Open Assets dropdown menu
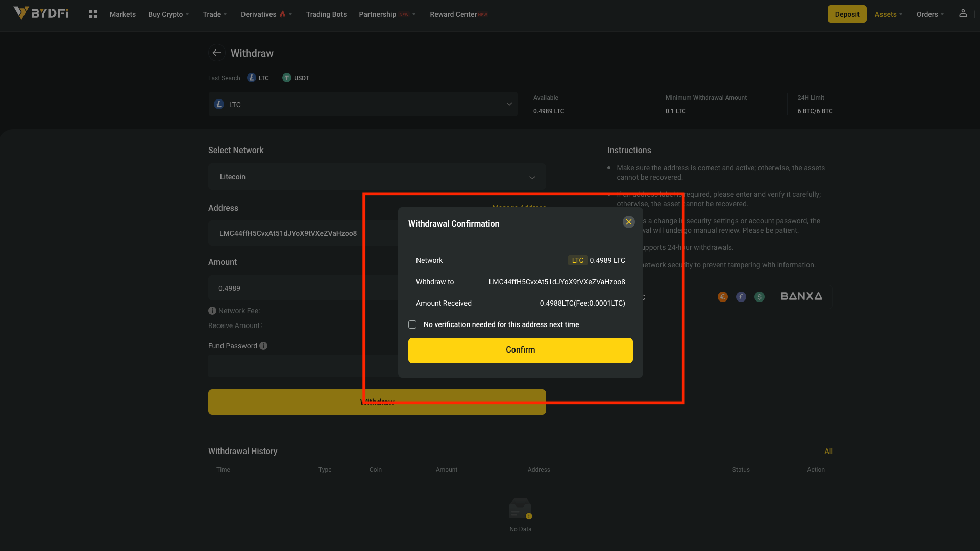This screenshot has width=980, height=551. click(889, 14)
